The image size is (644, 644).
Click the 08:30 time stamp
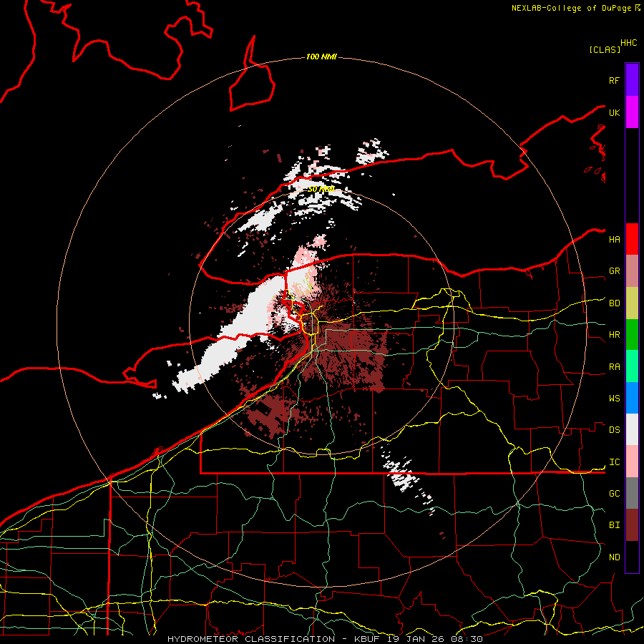pos(466,639)
